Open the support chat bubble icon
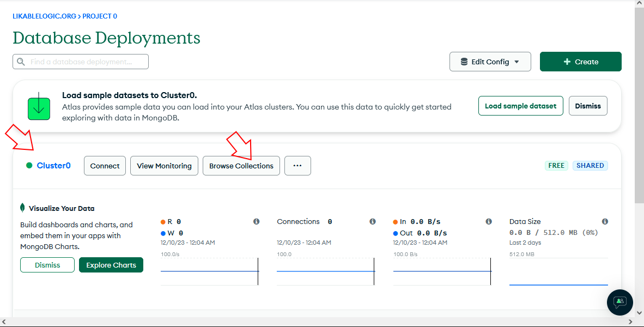 click(x=620, y=302)
